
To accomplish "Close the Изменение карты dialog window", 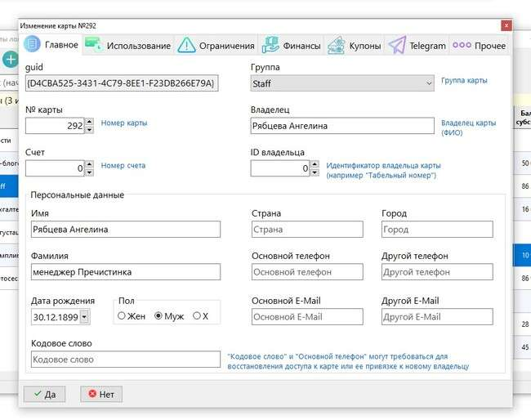I will pos(505,25).
